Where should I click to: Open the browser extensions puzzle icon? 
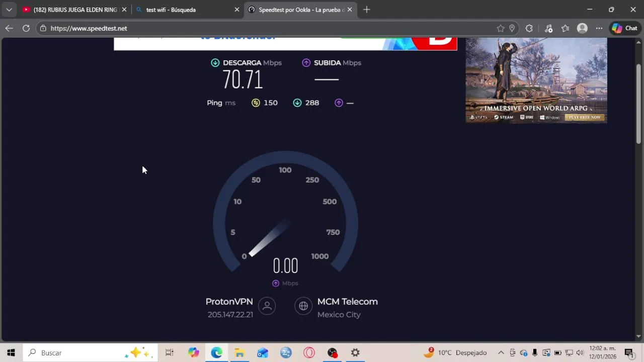click(529, 28)
